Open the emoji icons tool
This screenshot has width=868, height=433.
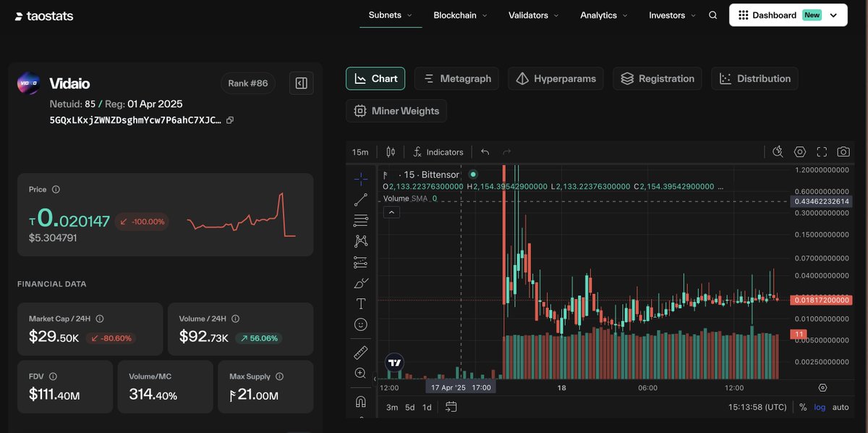360,325
